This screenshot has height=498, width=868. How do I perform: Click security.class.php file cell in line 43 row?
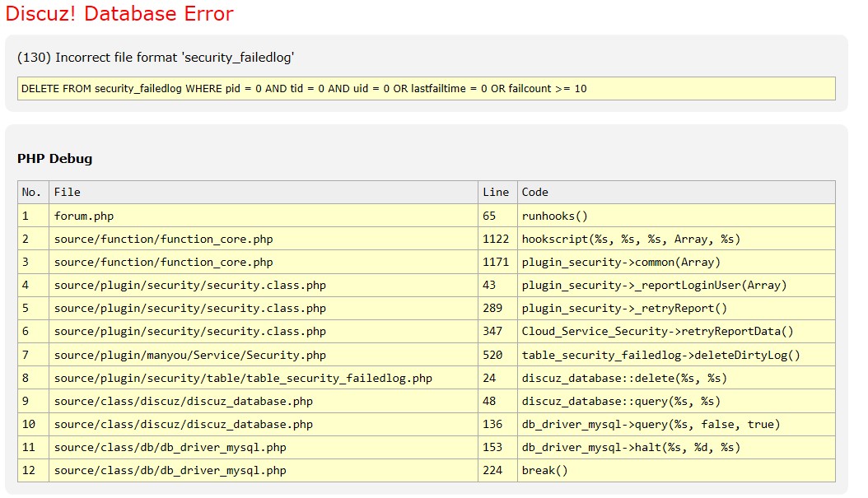tap(264, 286)
